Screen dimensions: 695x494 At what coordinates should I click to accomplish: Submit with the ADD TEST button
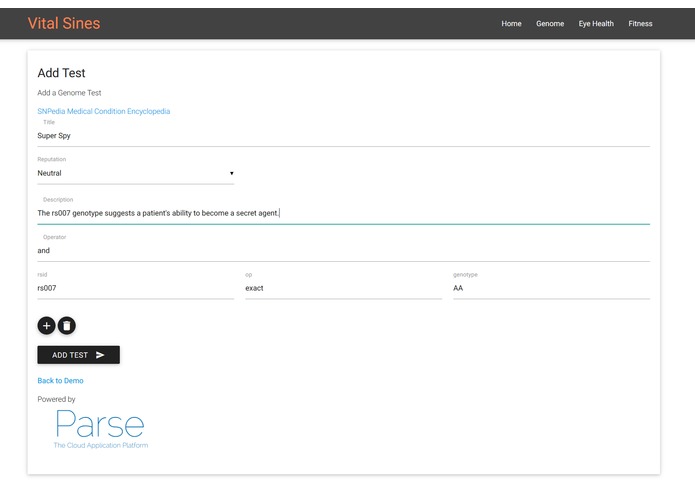(x=78, y=355)
